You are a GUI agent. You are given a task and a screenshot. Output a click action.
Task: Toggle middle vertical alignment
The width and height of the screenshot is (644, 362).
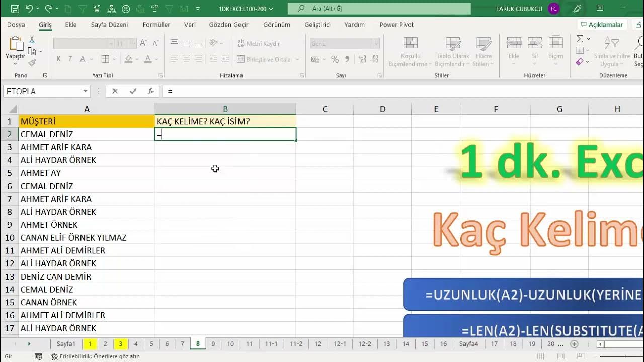pyautogui.click(x=186, y=43)
